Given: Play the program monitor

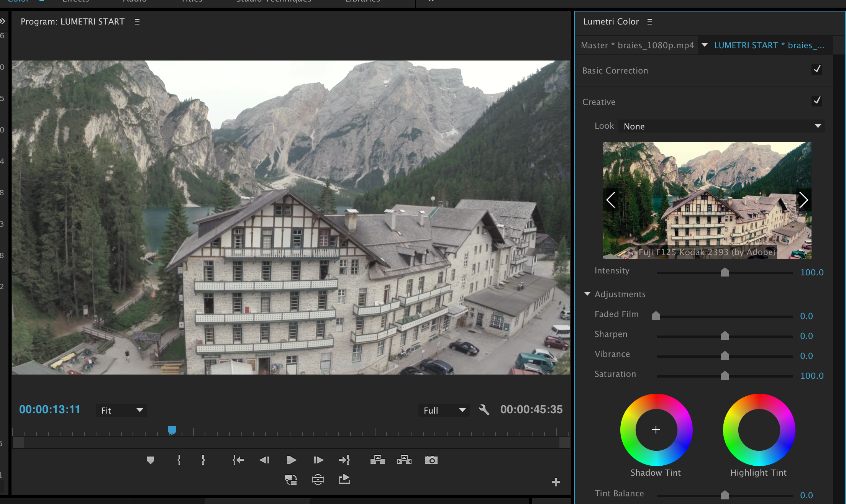Looking at the screenshot, I should click(x=291, y=460).
